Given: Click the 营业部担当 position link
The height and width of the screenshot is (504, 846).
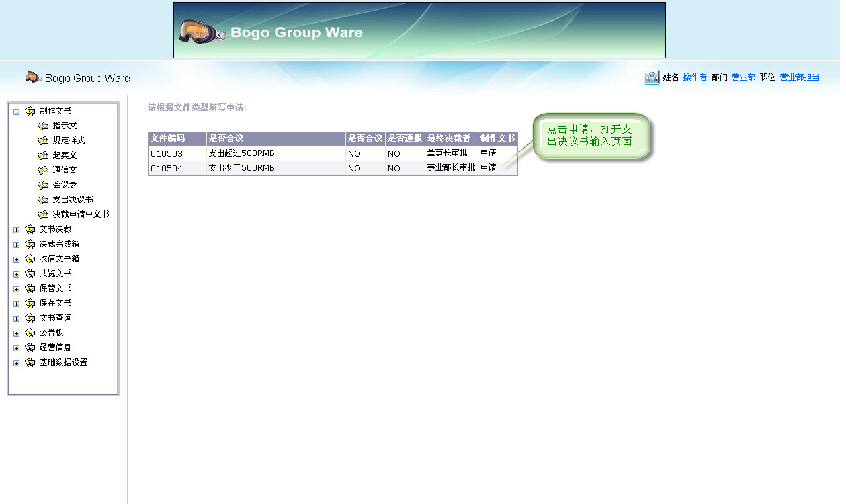Looking at the screenshot, I should tap(800, 77).
